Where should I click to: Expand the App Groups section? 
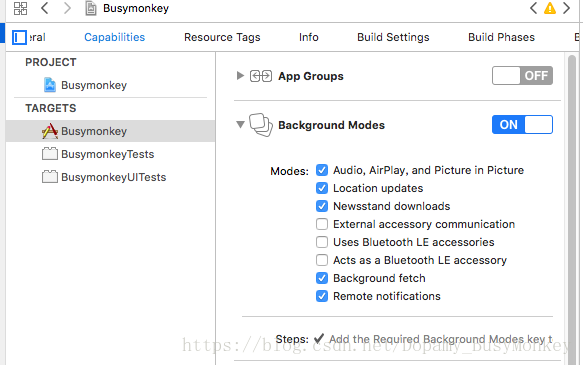(x=240, y=76)
